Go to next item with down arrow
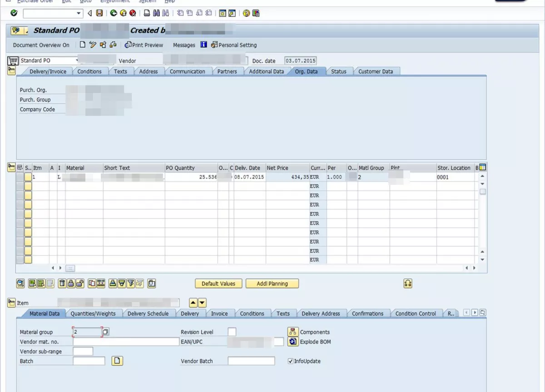The width and height of the screenshot is (545, 392). 202,303
